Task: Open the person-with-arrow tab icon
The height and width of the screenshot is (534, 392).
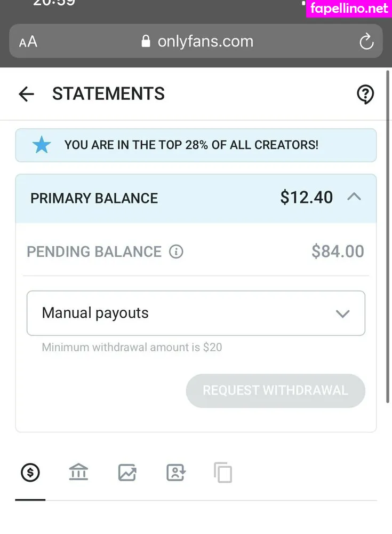Action: pos(175,473)
